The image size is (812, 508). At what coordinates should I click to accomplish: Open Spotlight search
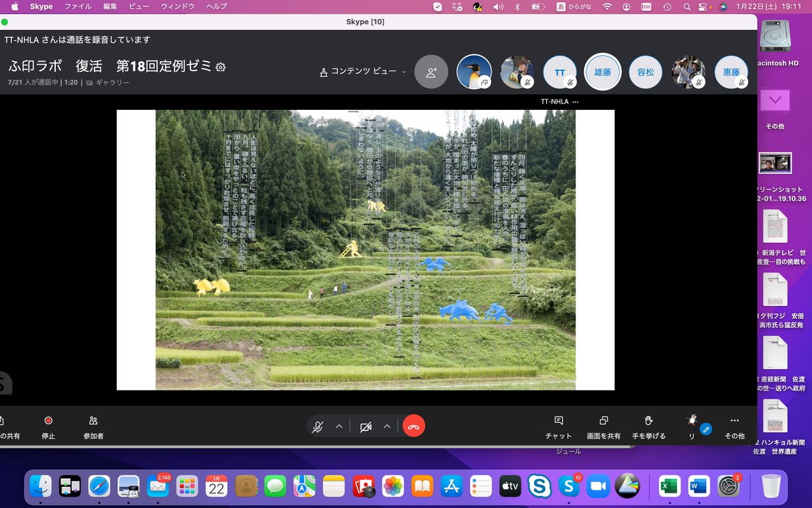[687, 6]
